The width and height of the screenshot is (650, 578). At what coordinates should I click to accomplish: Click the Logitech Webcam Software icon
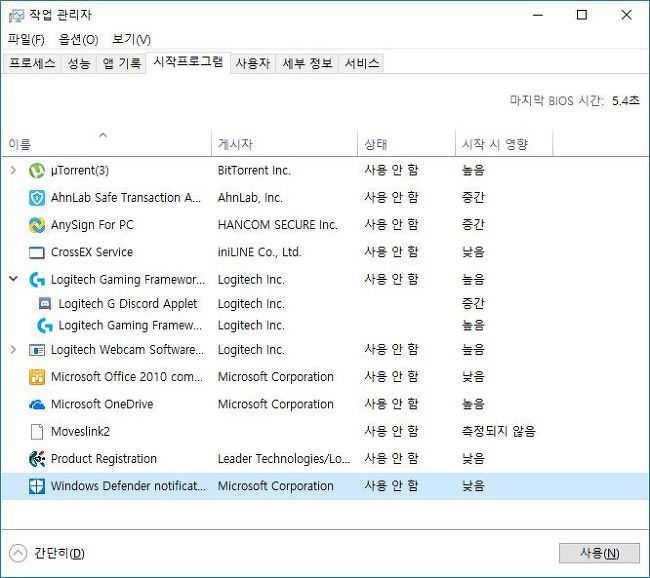coord(36,350)
